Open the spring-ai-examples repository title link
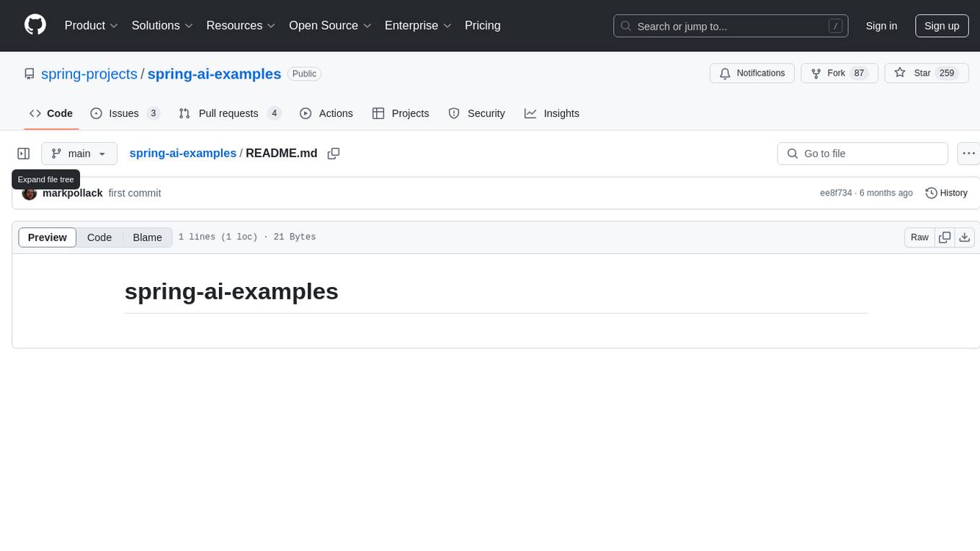This screenshot has height=551, width=980. point(214,74)
